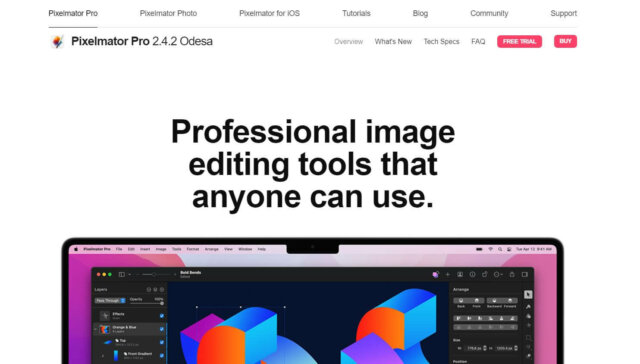Toggle visibility checkbox of Front Gradient layer
640x364 pixels.
(x=162, y=355)
